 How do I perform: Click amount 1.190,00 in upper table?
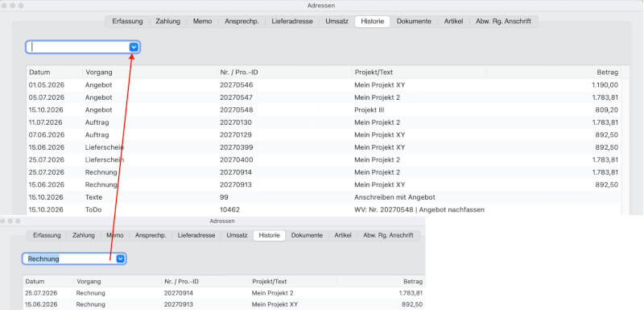tap(605, 85)
